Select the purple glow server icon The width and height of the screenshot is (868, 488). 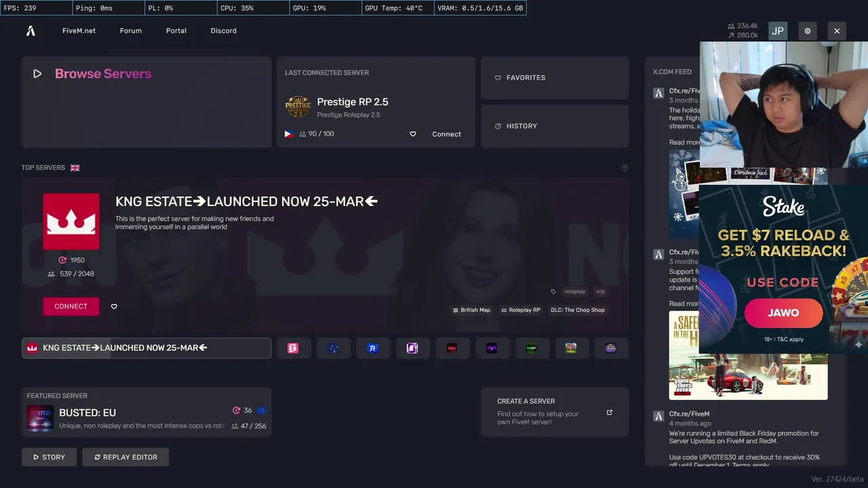pos(492,348)
